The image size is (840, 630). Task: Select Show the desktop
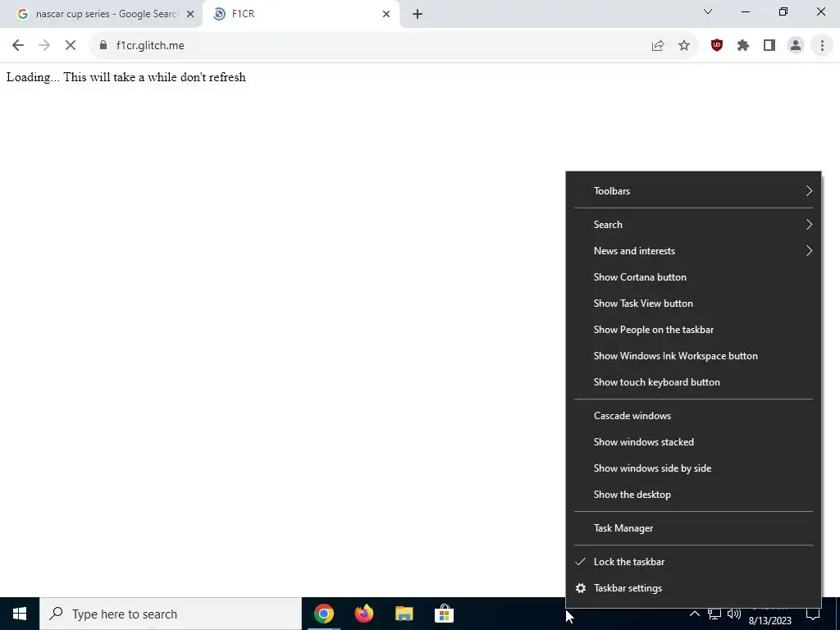[x=693, y=495]
